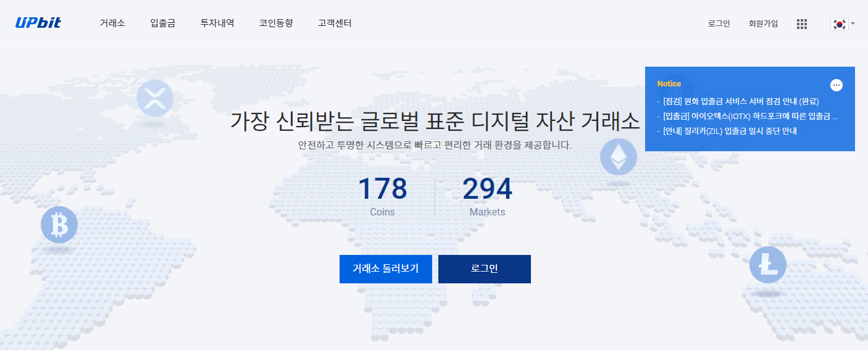Click the 로그인 link in header
Screen dimensions: 868x350
(x=719, y=24)
